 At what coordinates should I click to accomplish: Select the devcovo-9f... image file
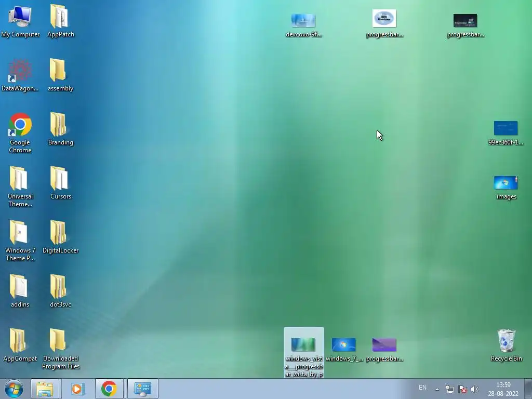point(303,25)
